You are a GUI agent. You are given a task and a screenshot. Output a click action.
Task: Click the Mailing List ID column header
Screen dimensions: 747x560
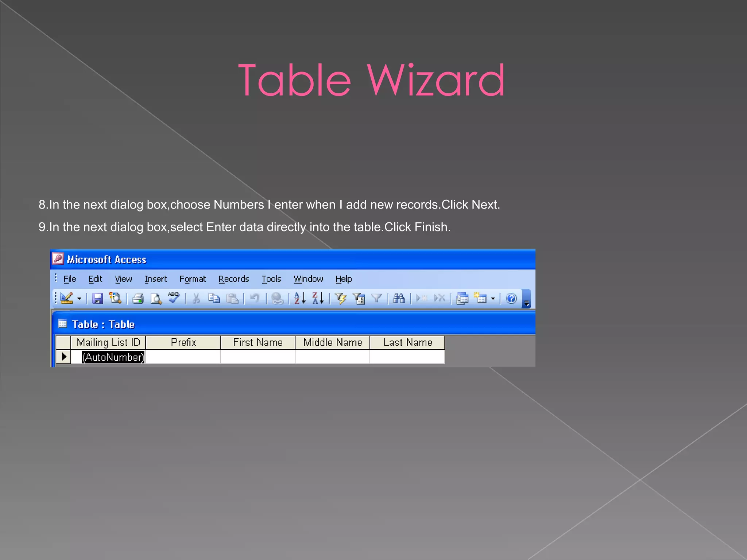(x=108, y=342)
